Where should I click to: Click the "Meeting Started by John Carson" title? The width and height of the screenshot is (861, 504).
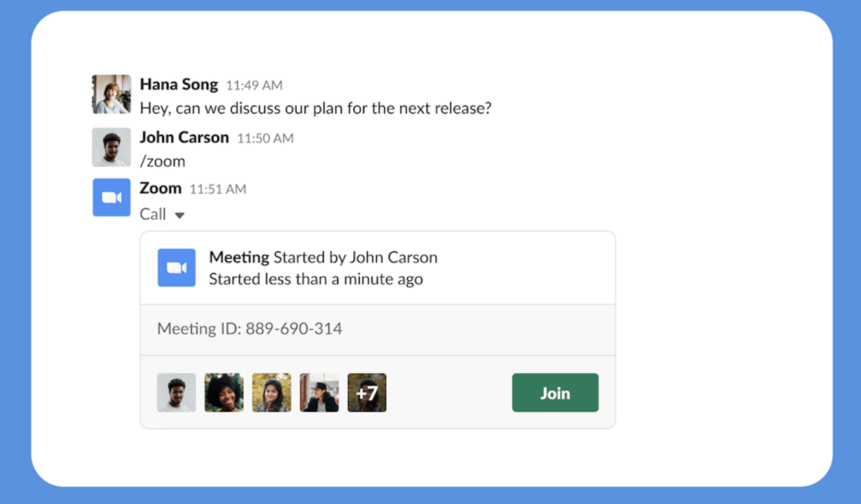coord(323,257)
